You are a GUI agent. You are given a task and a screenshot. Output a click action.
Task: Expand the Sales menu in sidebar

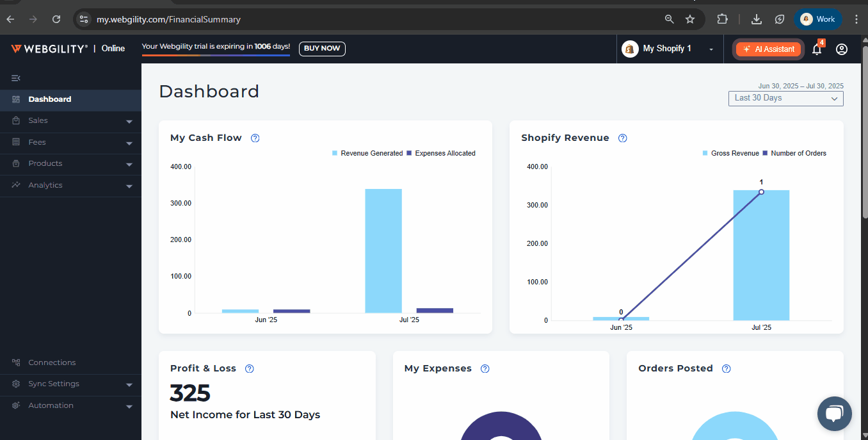point(70,121)
